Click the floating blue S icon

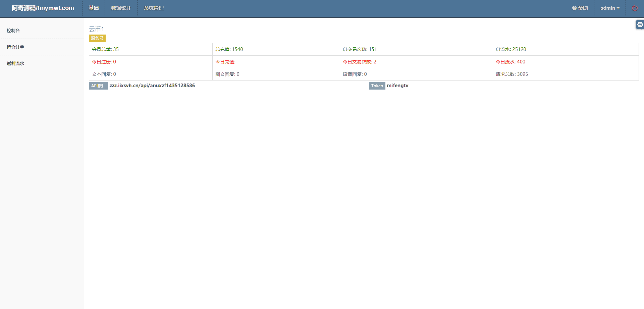[640, 24]
